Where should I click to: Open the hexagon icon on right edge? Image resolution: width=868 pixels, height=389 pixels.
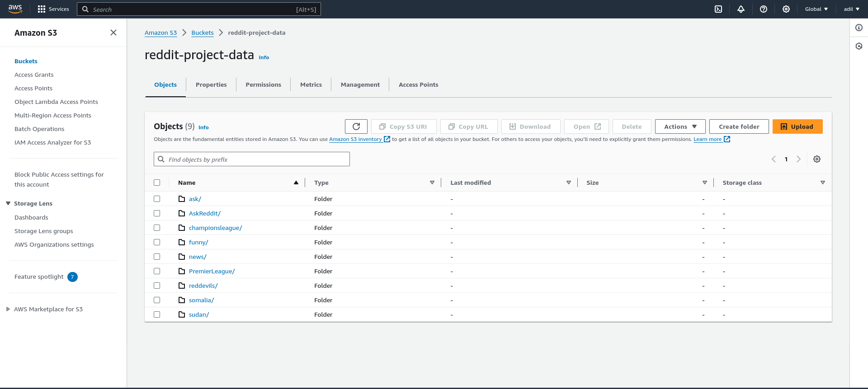coord(859,46)
